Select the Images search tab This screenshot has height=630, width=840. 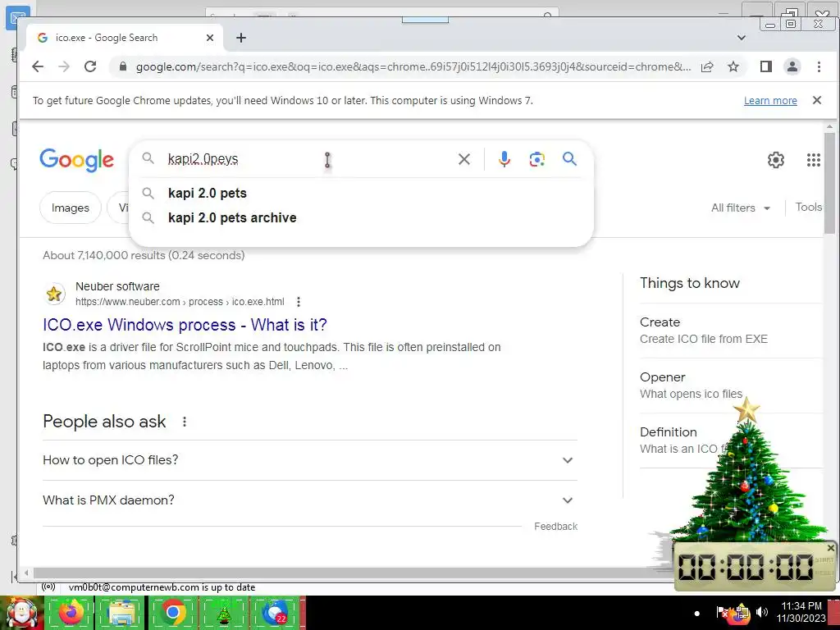[71, 208]
